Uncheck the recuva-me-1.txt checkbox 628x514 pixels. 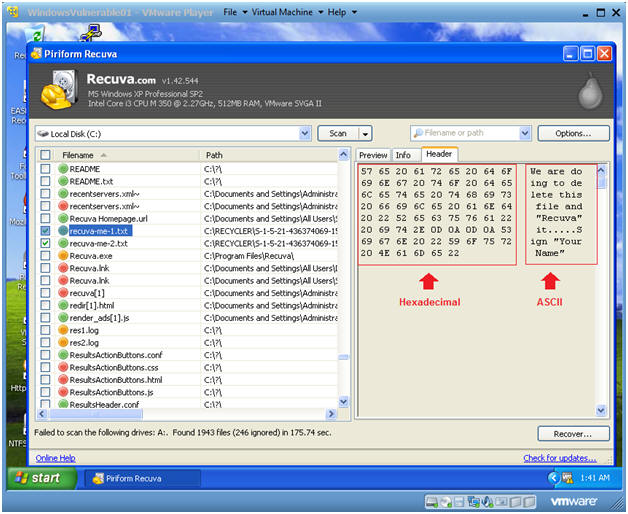point(45,231)
